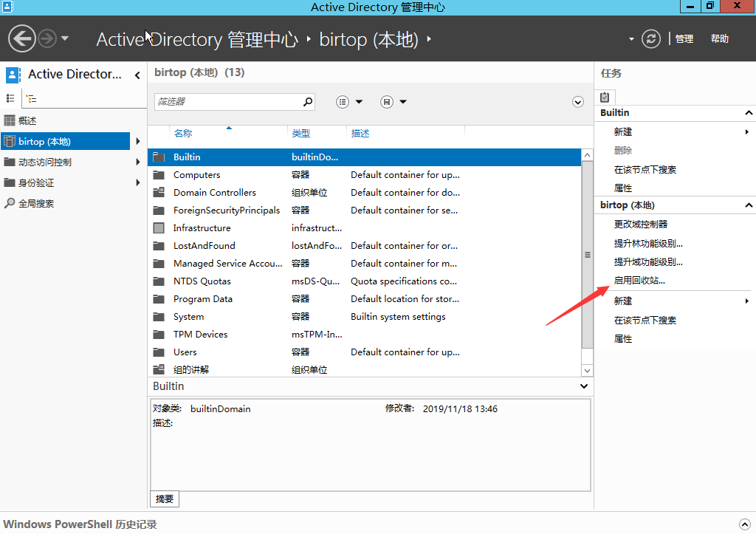
Task: Open 属性 under birtop (本地) tasks
Action: click(x=623, y=339)
